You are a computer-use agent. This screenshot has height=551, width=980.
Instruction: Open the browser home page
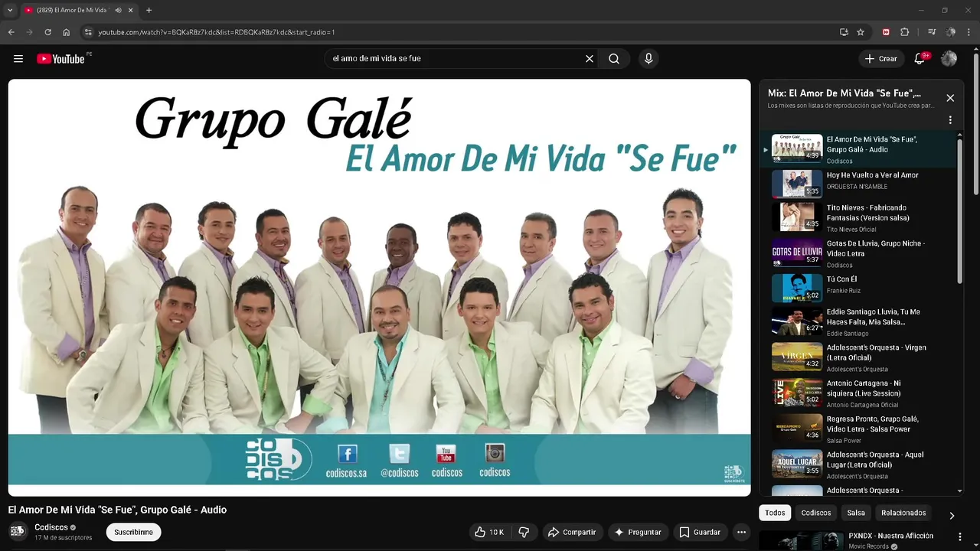(67, 32)
